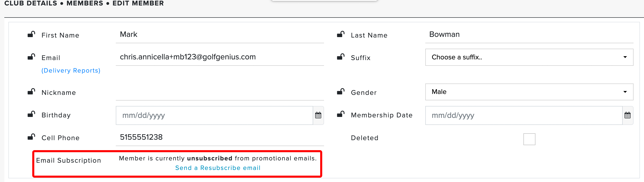Viewport: 644px width, 182px height.
Task: Toggle the Birthday lock icon
Action: tap(31, 114)
